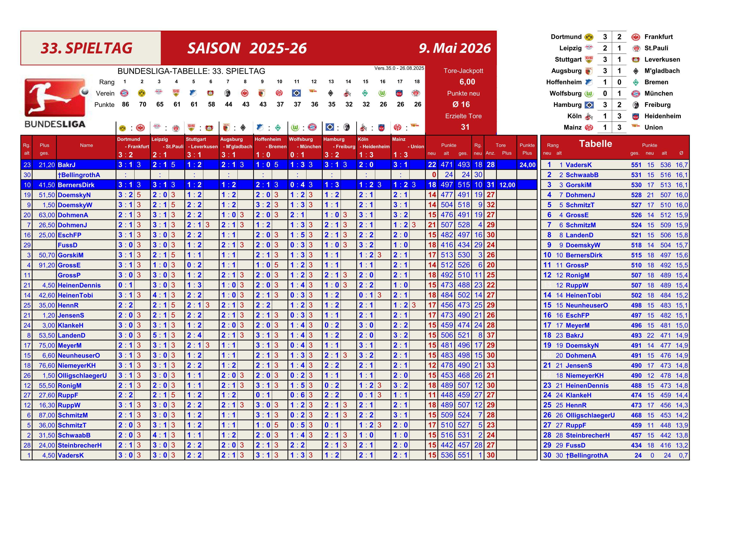The image size is (756, 535).
Task: Click "HeinenDennis" in the Name column
Action: pos(79,285)
